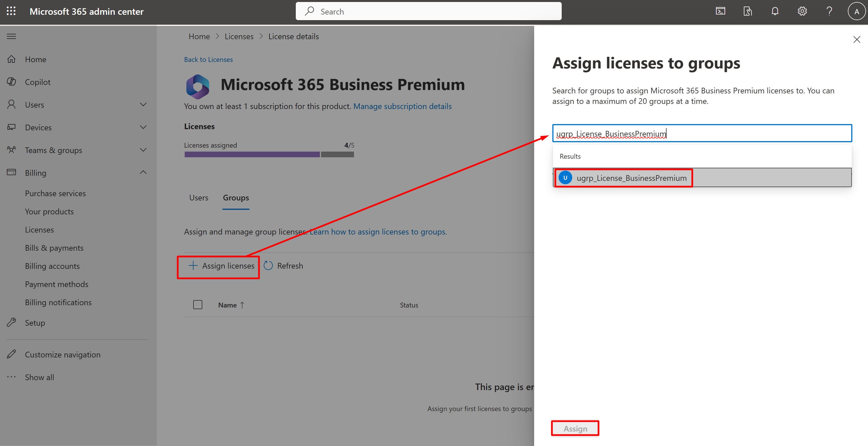868x446 pixels.
Task: Expand the Users navigation chevron
Action: click(143, 105)
